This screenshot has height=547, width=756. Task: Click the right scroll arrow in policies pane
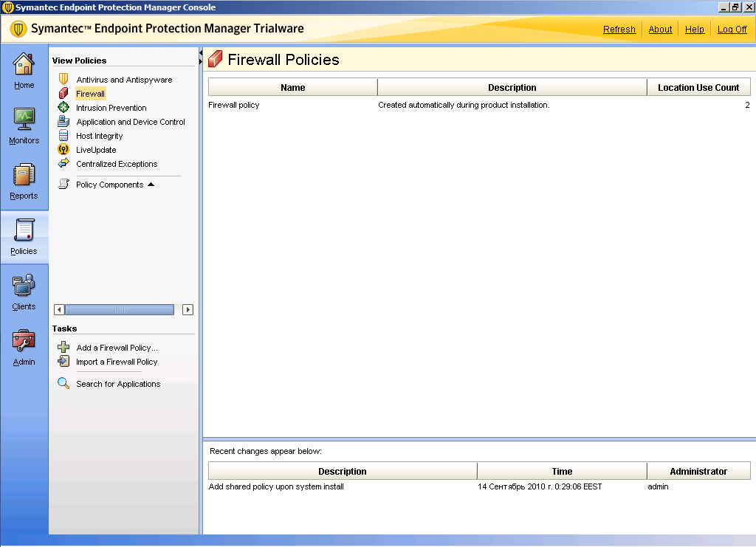pos(188,309)
